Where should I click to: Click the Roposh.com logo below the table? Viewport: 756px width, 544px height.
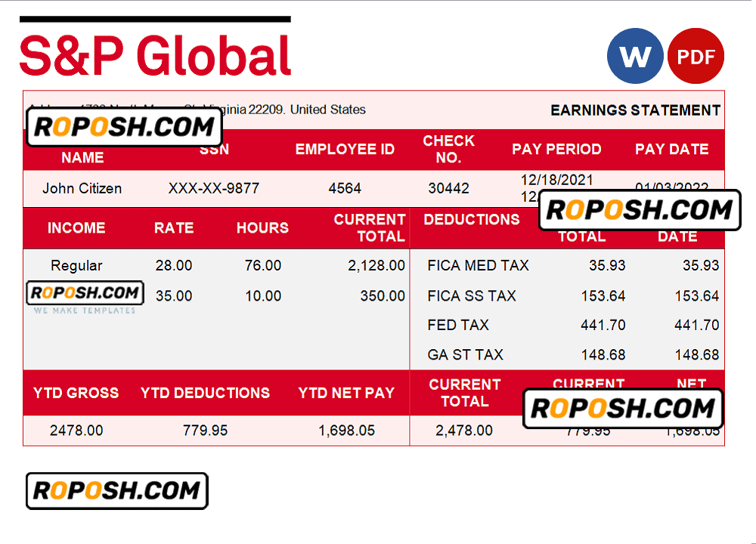point(116,491)
